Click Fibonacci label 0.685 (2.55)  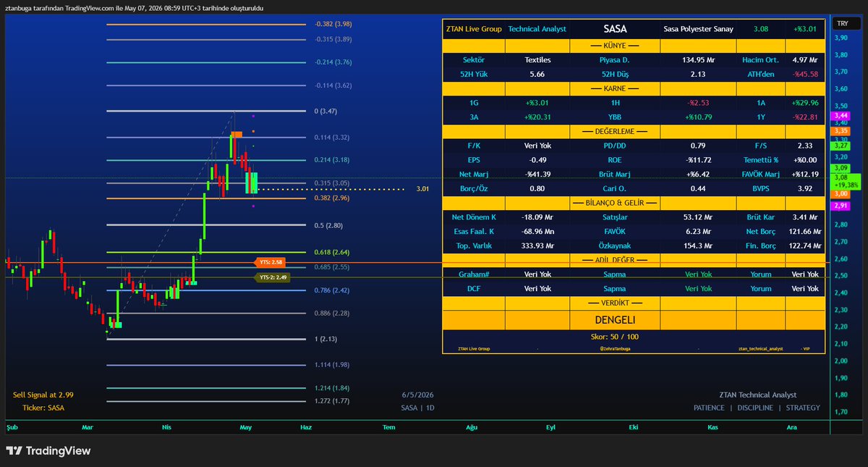tap(332, 267)
